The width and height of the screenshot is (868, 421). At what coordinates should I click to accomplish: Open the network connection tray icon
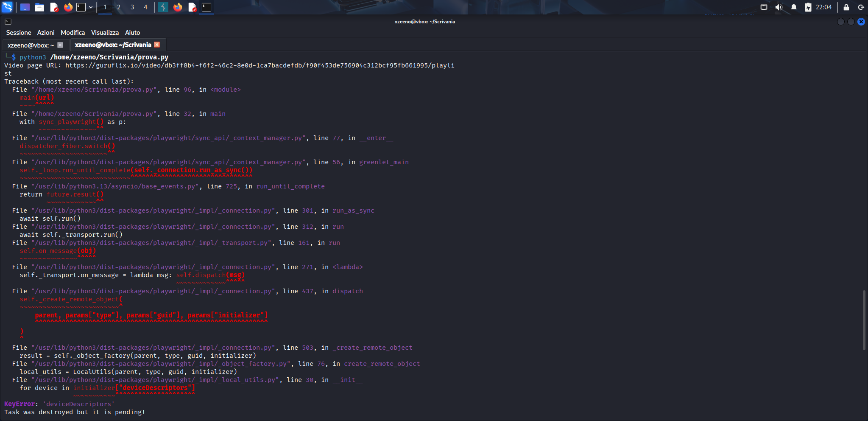click(x=764, y=7)
